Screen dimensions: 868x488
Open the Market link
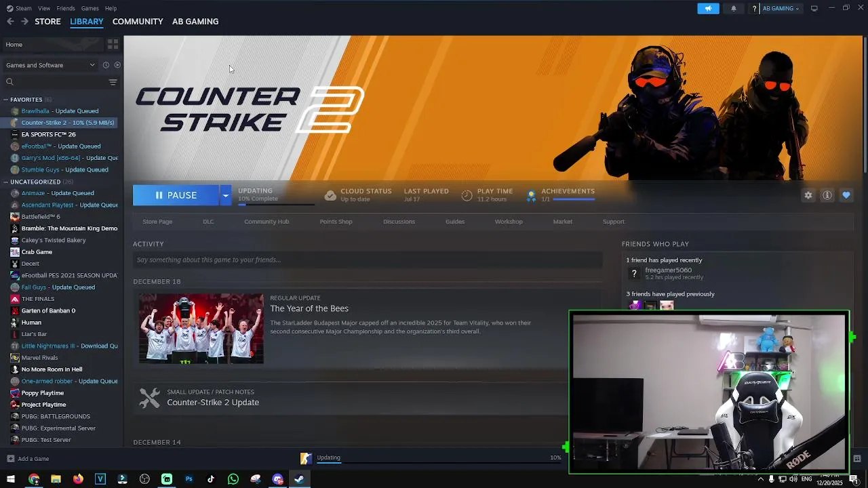562,222
